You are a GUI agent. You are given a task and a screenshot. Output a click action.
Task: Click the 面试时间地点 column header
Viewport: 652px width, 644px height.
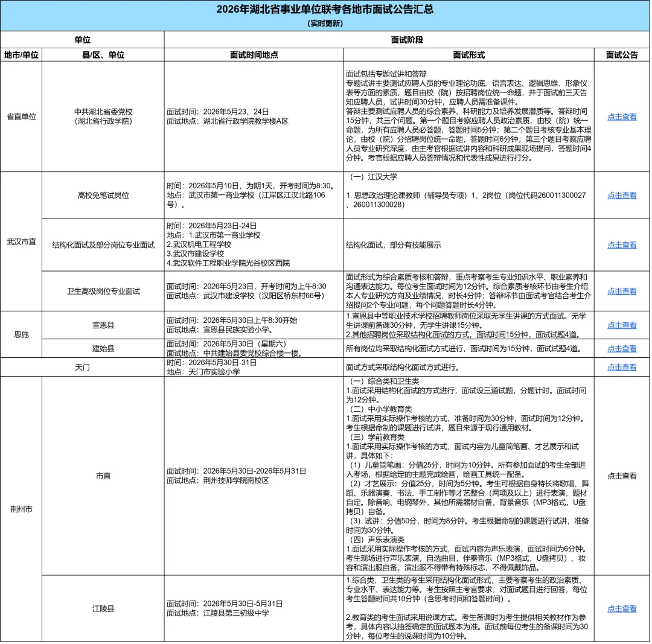tap(254, 55)
